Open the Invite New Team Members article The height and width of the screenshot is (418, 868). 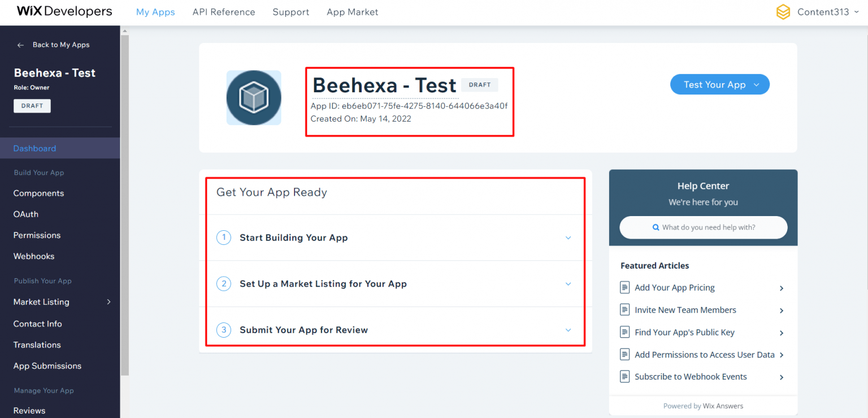(685, 309)
